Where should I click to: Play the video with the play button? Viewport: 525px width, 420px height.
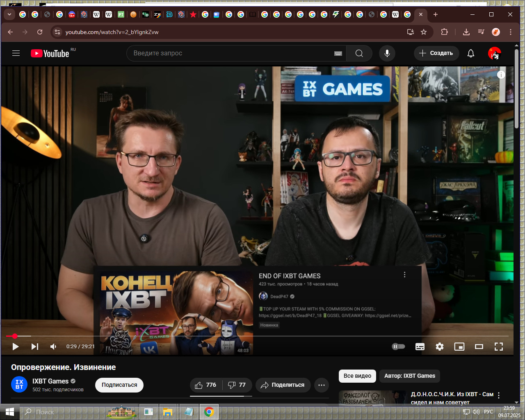coord(15,347)
